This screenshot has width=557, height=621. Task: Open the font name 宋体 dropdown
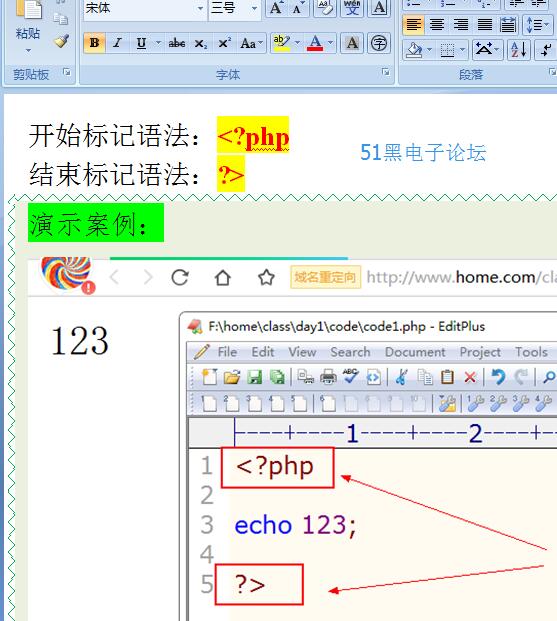(x=200, y=8)
